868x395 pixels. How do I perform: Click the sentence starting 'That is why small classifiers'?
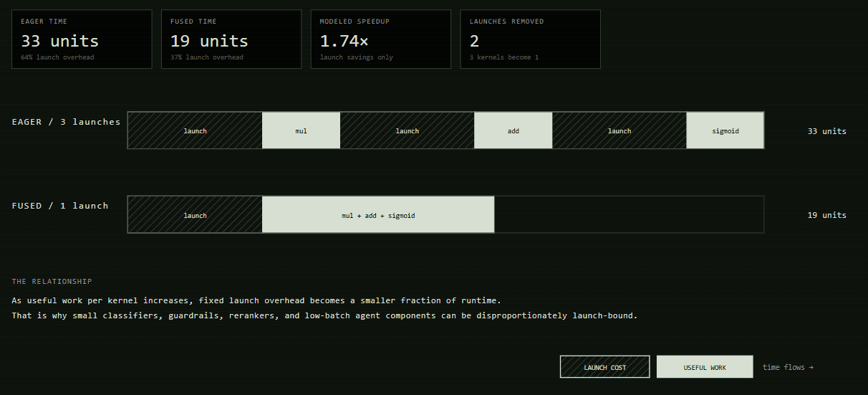pos(324,315)
